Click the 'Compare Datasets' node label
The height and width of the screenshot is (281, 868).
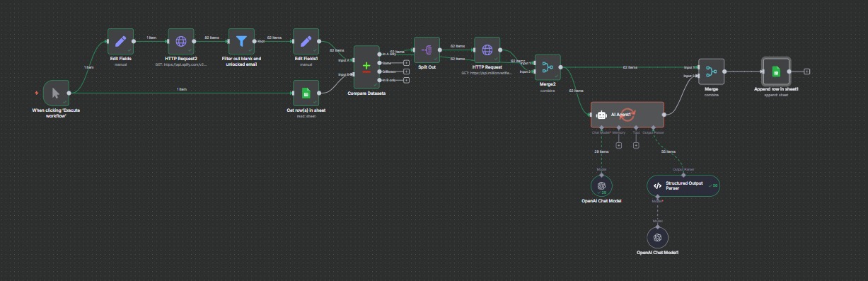(366, 93)
